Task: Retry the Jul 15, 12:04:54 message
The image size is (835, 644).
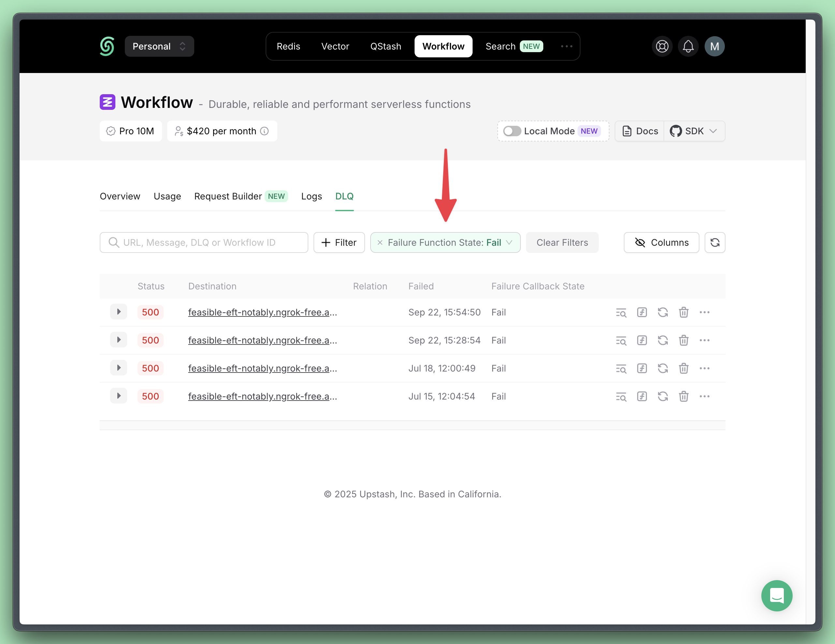Action: pos(663,397)
